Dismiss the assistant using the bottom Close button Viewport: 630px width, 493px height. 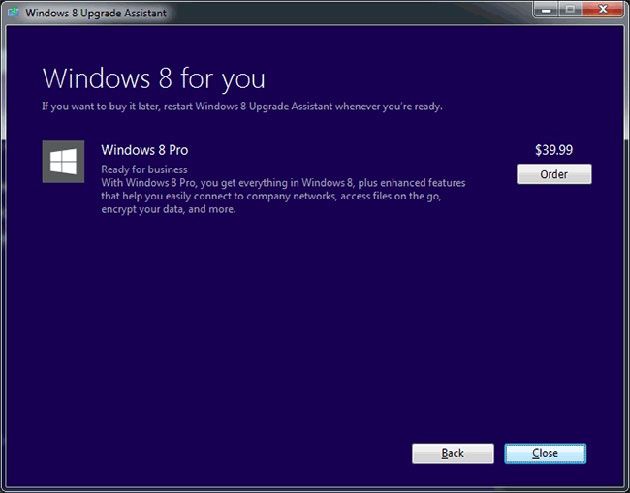pyautogui.click(x=545, y=454)
